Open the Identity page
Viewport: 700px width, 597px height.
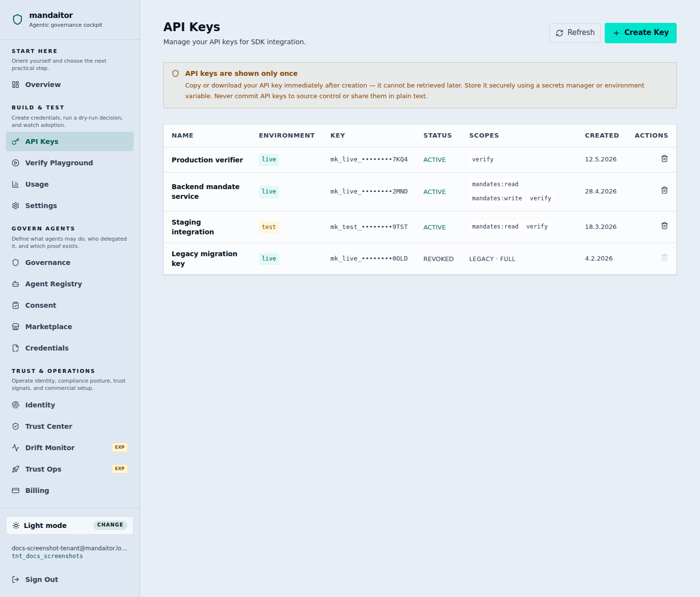(70, 405)
